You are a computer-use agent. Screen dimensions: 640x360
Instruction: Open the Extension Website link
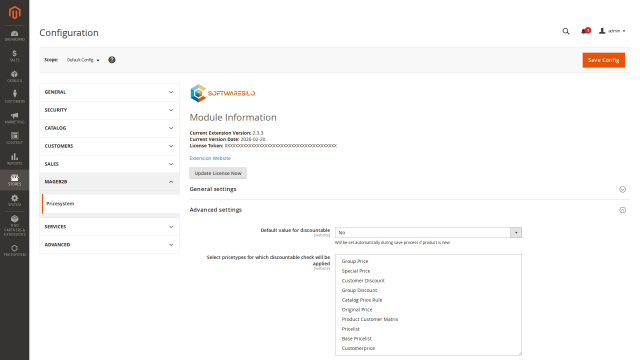click(x=210, y=158)
